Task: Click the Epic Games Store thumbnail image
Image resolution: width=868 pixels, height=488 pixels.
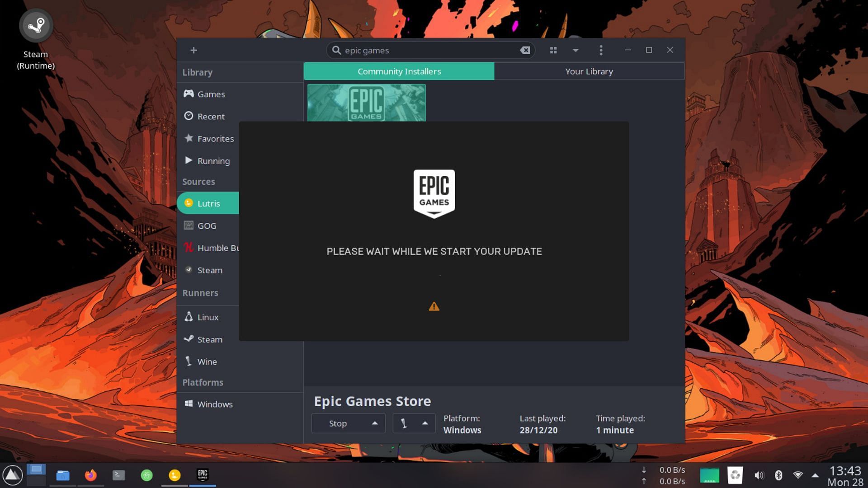Action: 367,103
